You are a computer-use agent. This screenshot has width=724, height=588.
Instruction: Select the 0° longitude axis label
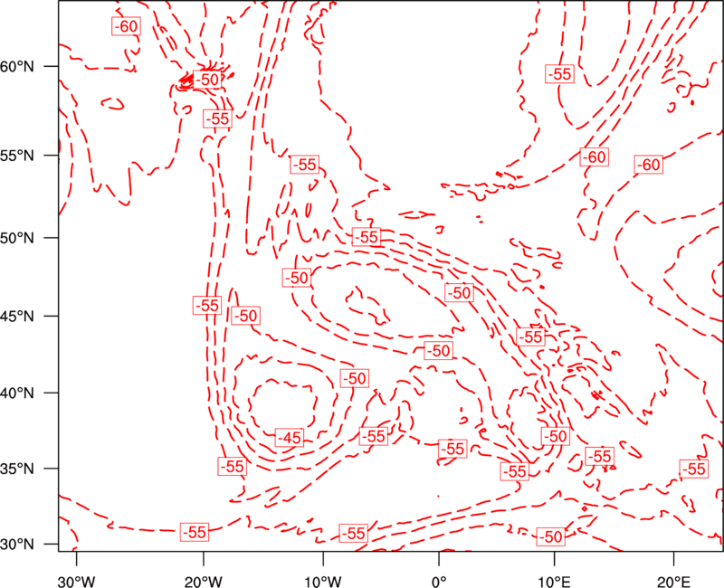point(439,582)
